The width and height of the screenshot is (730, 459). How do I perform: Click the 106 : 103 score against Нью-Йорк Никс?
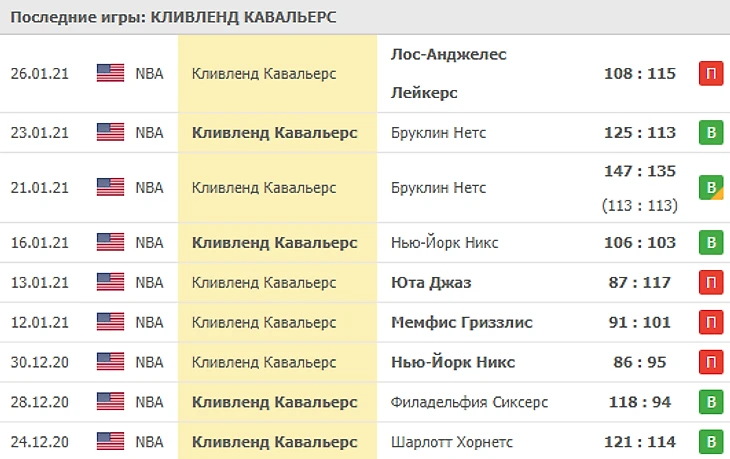[640, 243]
